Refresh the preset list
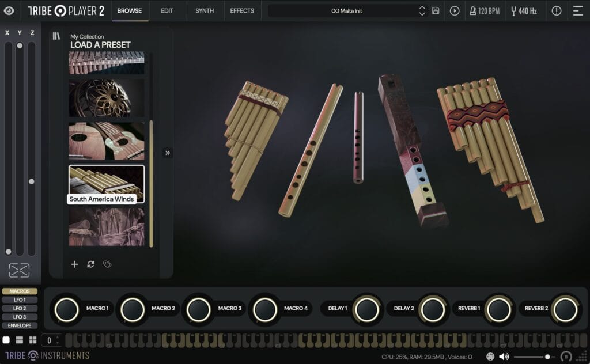590x364 pixels. coord(90,264)
